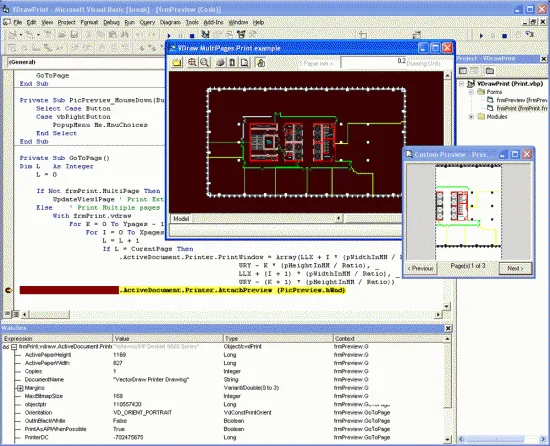Click the zoom in magnifier icon
This screenshot has height=446, width=550.
tap(192, 63)
